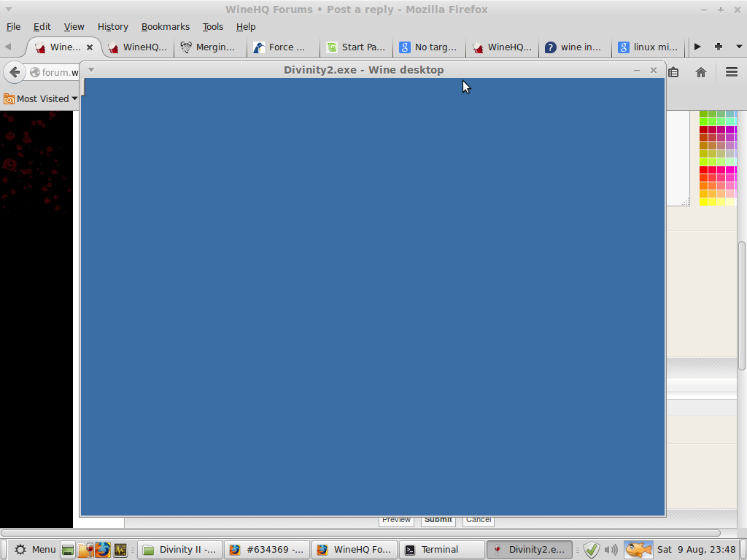Switch to #634369 Firefox window
747x560 pixels.
(x=267, y=550)
